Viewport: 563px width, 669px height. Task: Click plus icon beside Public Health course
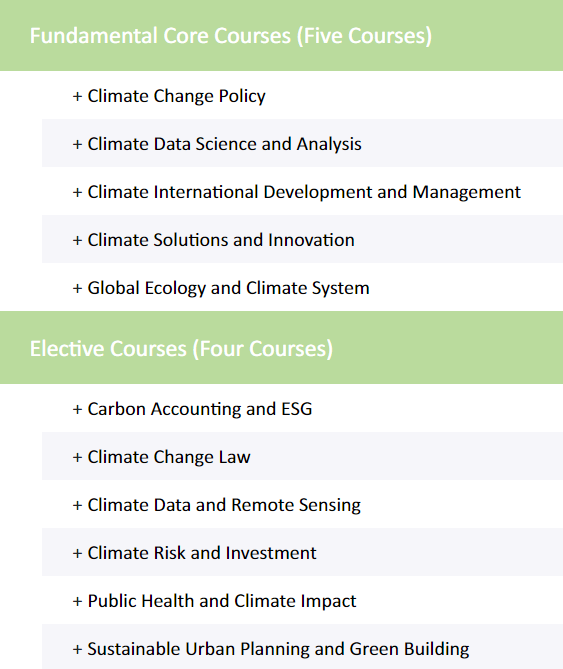pyautogui.click(x=77, y=602)
